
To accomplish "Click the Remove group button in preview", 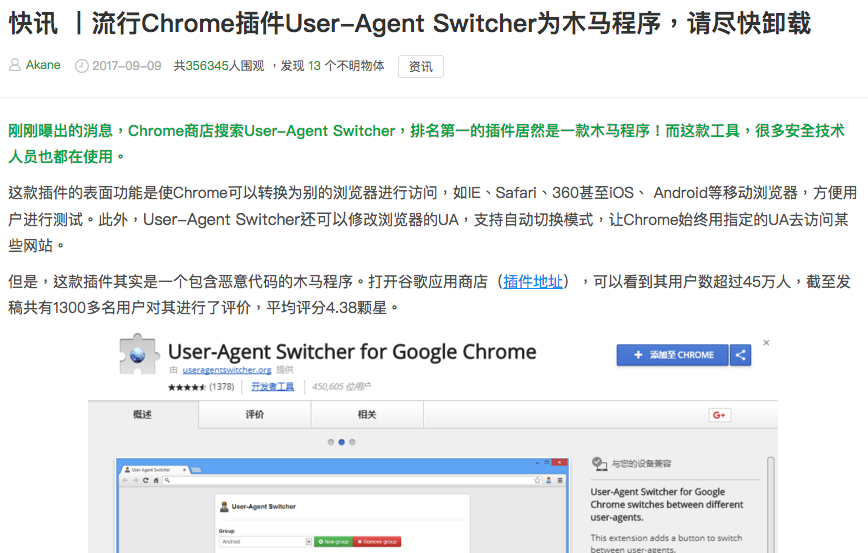I will click(x=378, y=541).
